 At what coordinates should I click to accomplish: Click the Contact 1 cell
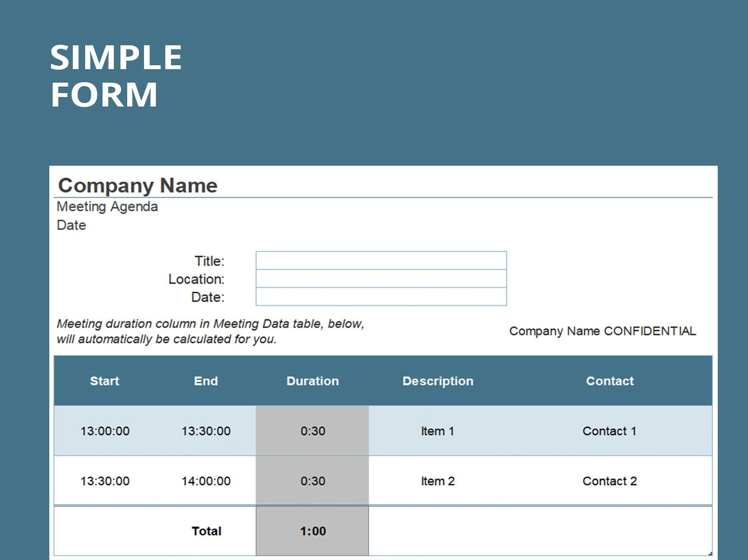610,431
